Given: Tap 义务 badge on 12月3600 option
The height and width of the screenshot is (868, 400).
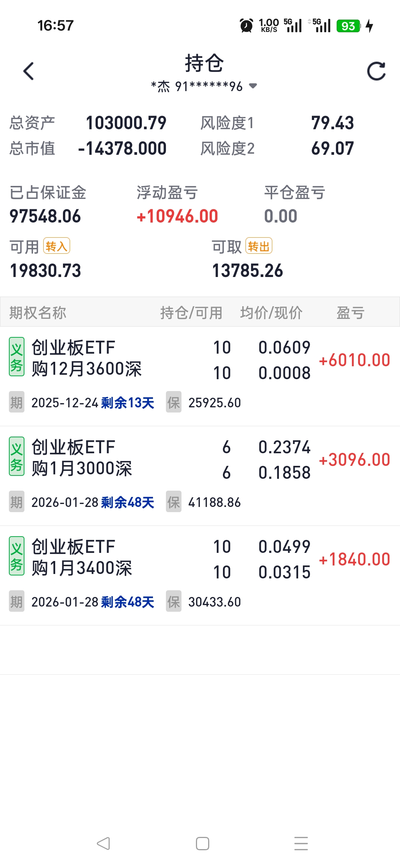Looking at the screenshot, I should pyautogui.click(x=17, y=357).
